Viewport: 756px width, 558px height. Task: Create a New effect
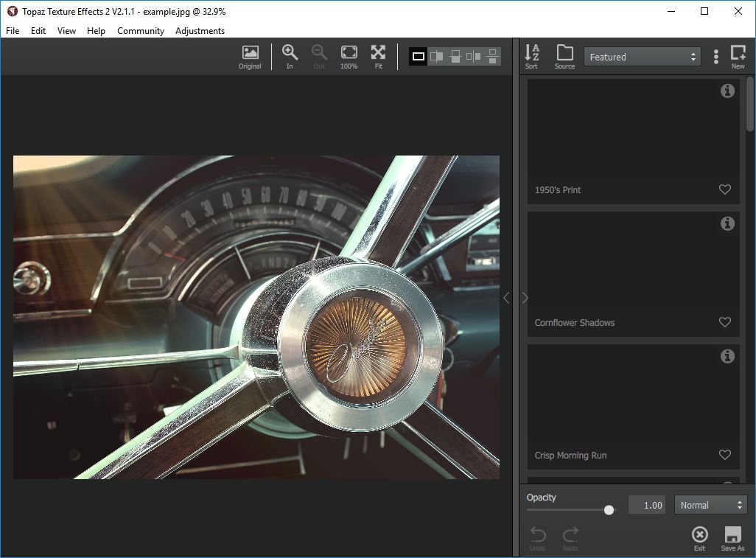click(738, 57)
